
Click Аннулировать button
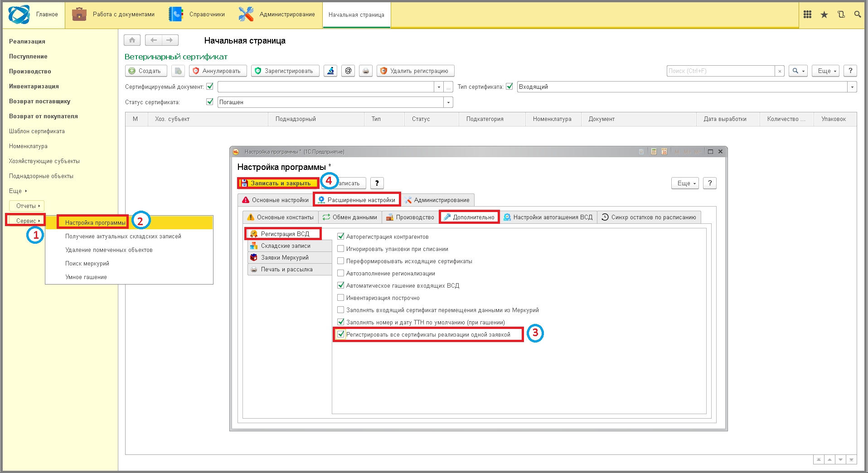pos(218,71)
